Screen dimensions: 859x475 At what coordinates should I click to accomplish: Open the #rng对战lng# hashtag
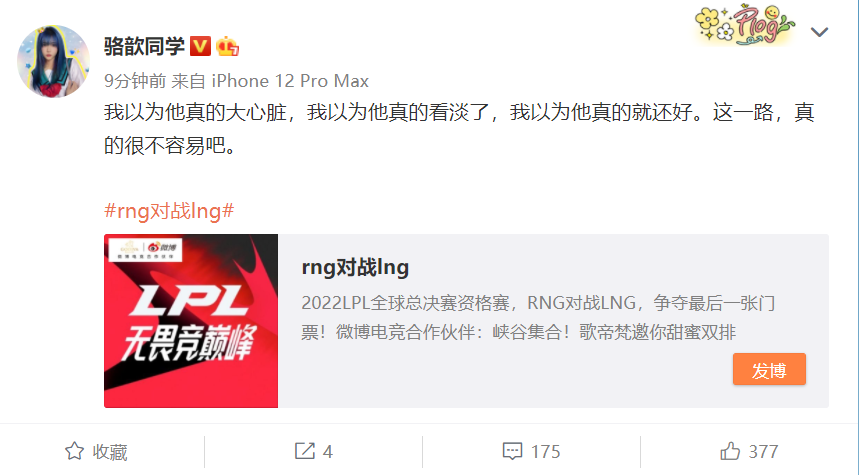click(x=169, y=210)
